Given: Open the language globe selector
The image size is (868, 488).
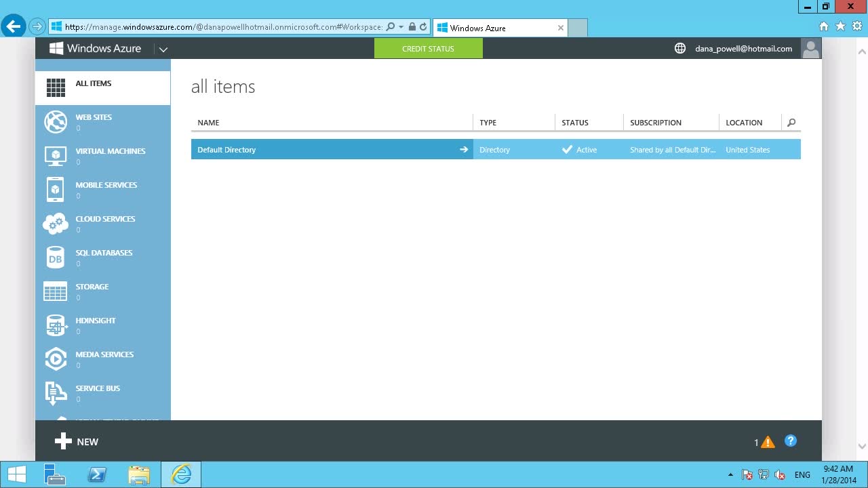Looking at the screenshot, I should pyautogui.click(x=680, y=49).
